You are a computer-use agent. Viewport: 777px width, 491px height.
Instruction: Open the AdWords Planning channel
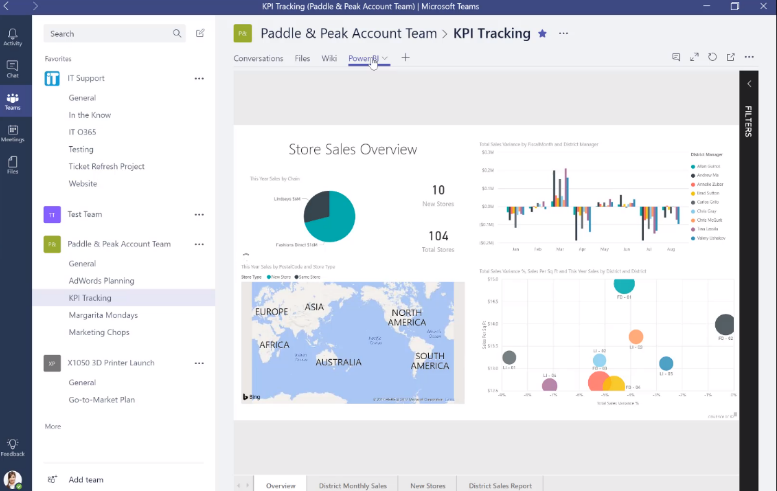(x=101, y=281)
